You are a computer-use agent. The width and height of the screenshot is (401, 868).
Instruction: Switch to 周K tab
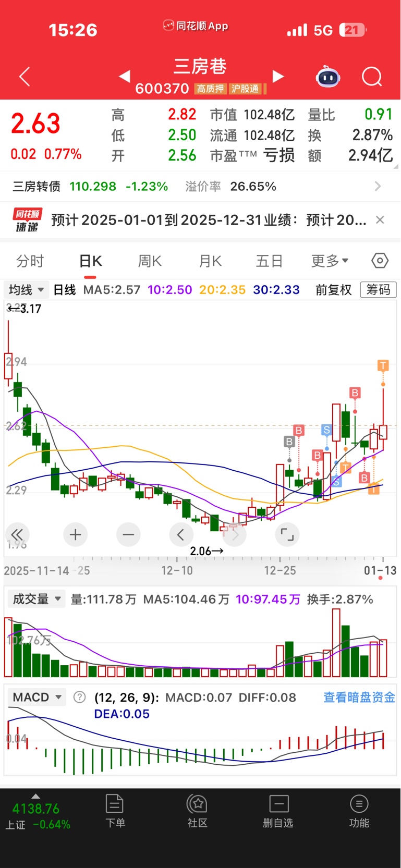coord(150,261)
